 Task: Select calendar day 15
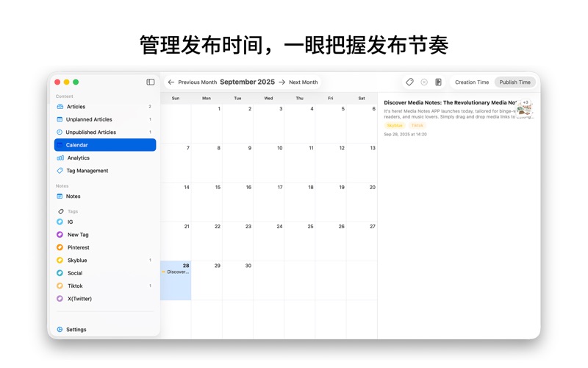207,202
